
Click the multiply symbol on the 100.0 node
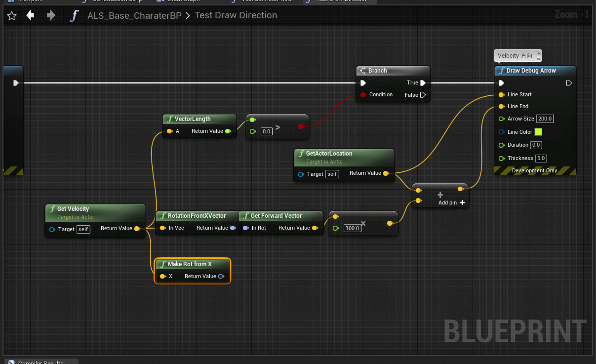(x=363, y=223)
